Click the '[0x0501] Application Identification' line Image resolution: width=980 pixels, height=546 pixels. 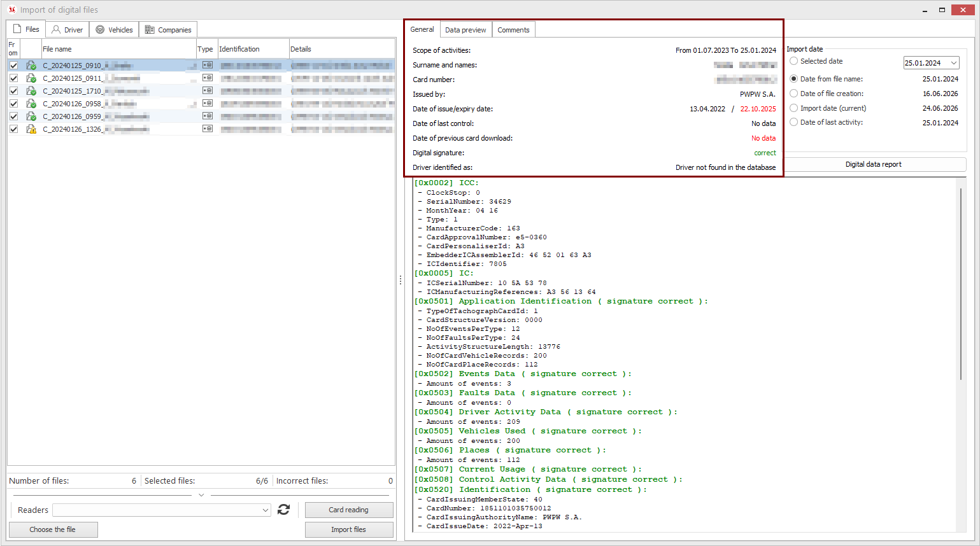[561, 302]
